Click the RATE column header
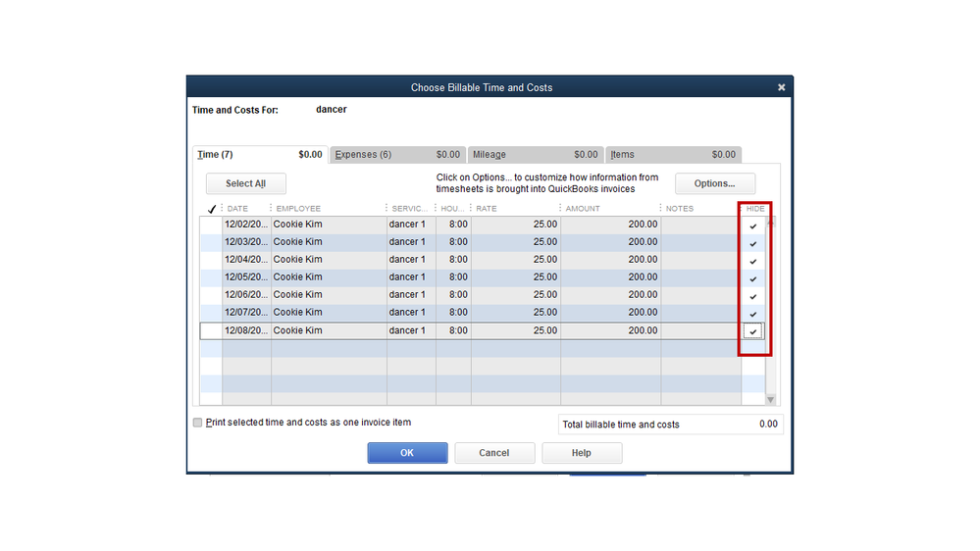Image resolution: width=980 pixels, height=551 pixels. click(487, 209)
